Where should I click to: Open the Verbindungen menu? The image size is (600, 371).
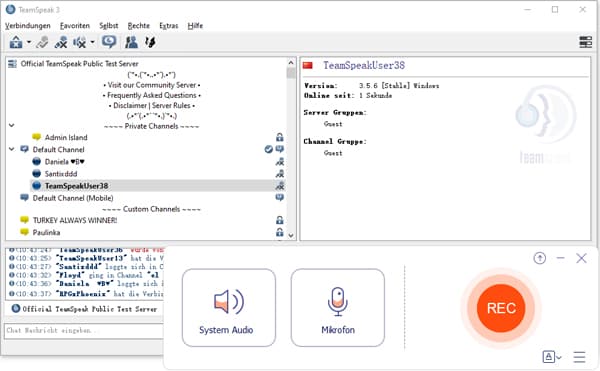pyautogui.click(x=28, y=26)
